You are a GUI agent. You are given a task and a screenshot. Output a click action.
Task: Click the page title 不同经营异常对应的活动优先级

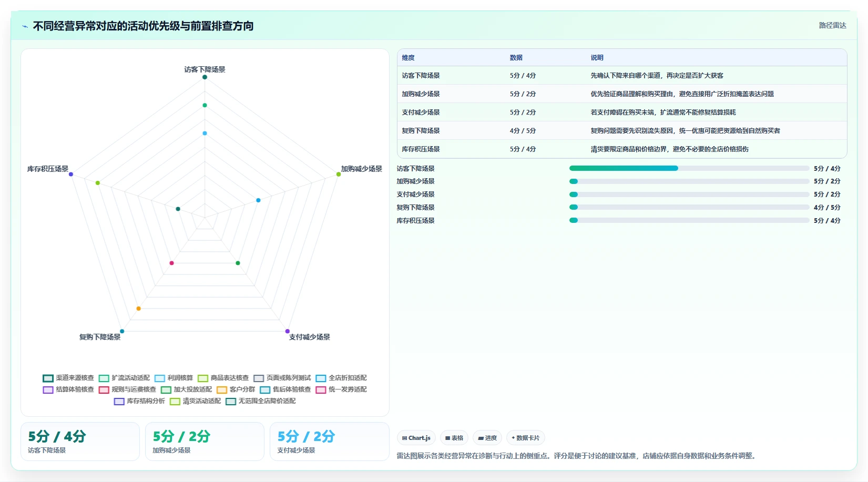pyautogui.click(x=143, y=26)
